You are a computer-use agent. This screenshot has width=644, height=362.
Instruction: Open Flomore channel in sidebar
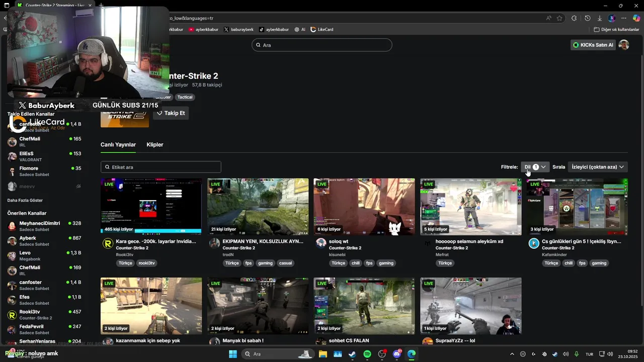44,171
